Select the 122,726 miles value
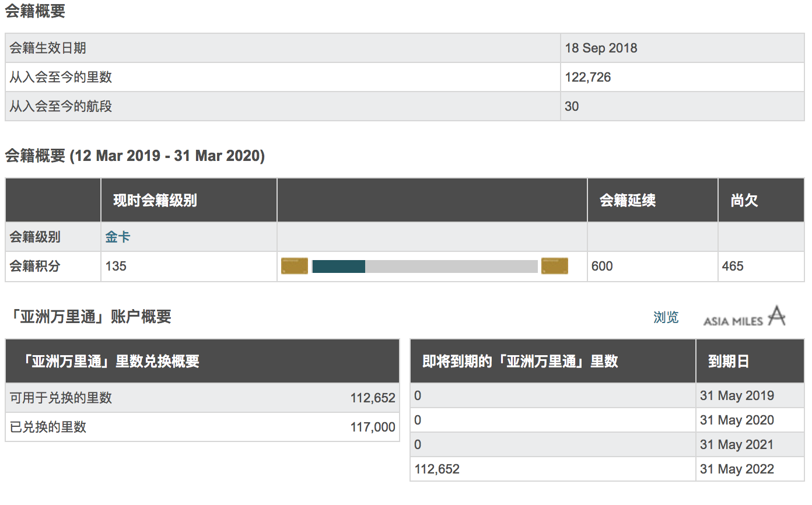The height and width of the screenshot is (505, 812). (588, 77)
